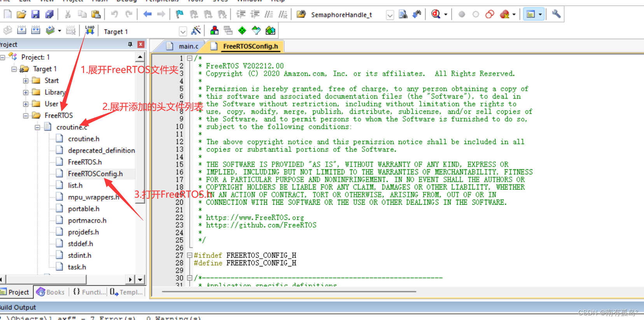Click the New file icon
The height and width of the screenshot is (320, 644).
[x=8, y=14]
